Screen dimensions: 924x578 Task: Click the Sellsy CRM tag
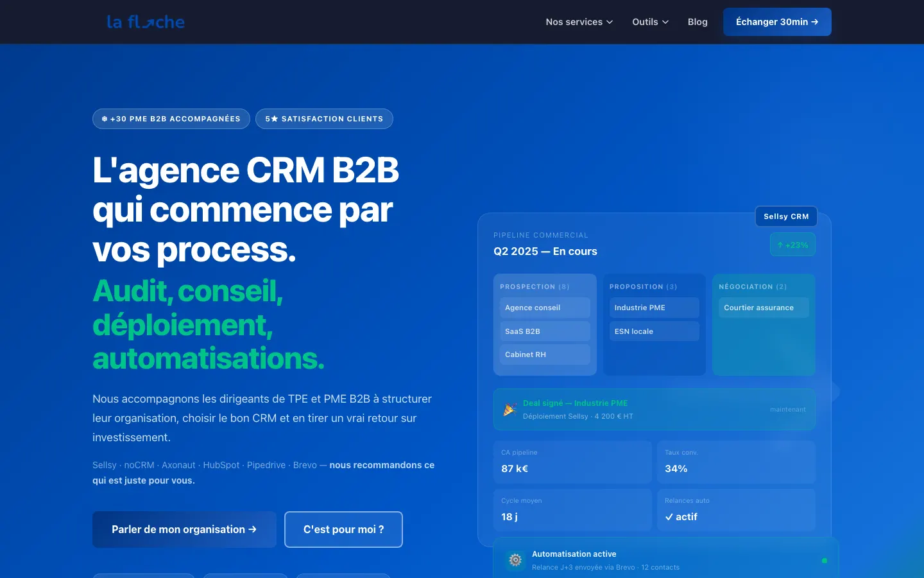[x=786, y=216]
